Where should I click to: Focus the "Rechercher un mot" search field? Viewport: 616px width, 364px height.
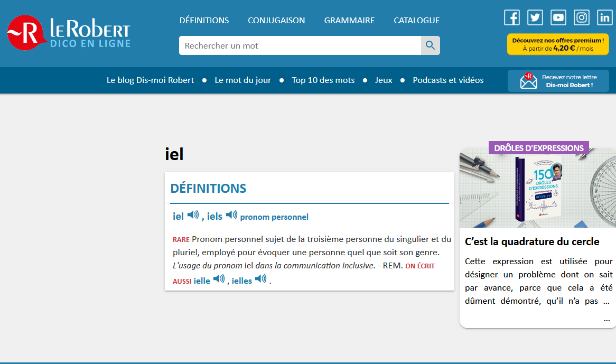coord(300,45)
